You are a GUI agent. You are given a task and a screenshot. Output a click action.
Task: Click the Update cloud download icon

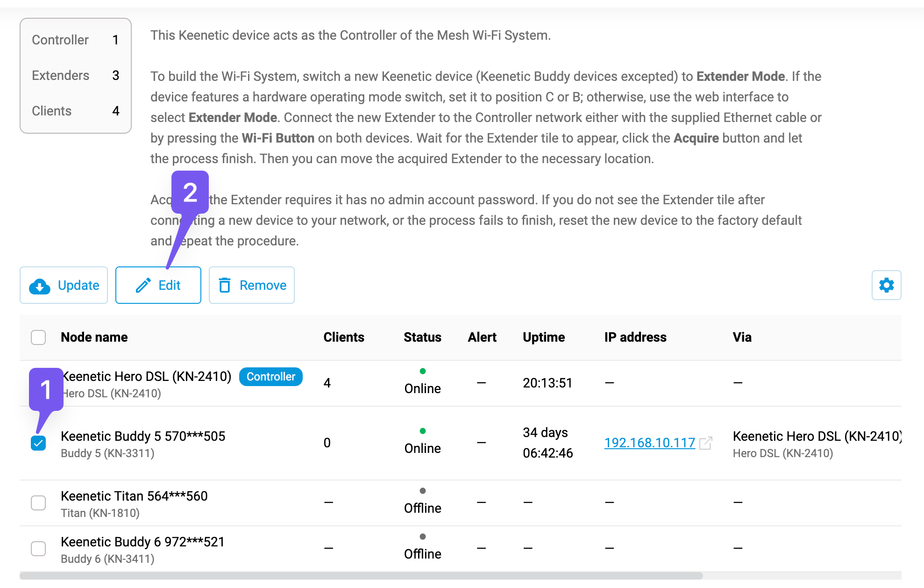point(40,286)
